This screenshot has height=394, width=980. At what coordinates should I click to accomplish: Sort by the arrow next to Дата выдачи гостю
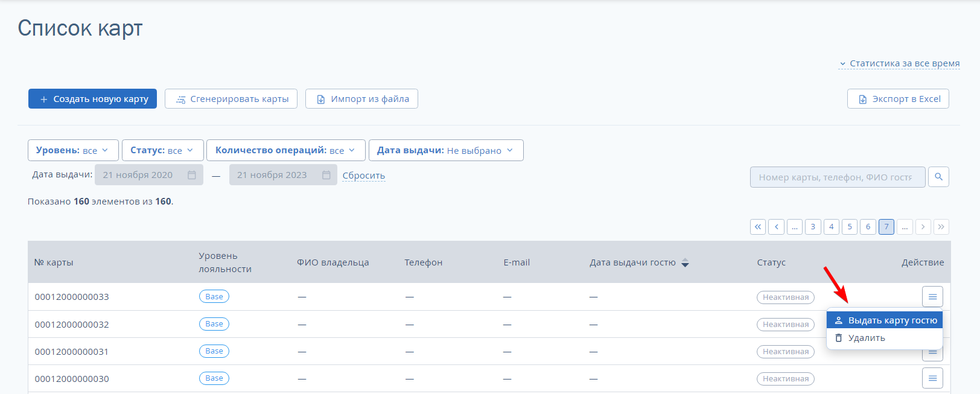pos(685,262)
